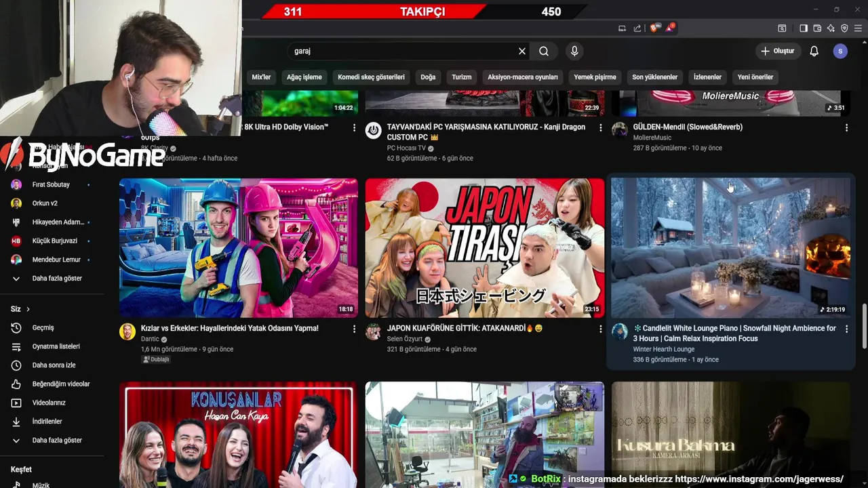Open the Siz section chevron
Screen dimensions: 868x488
tap(28, 309)
